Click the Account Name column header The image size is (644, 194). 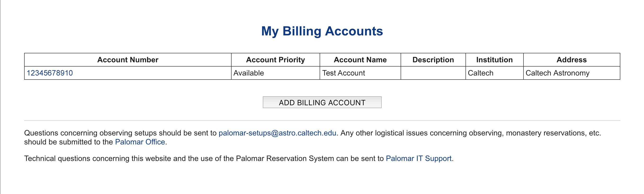[360, 60]
